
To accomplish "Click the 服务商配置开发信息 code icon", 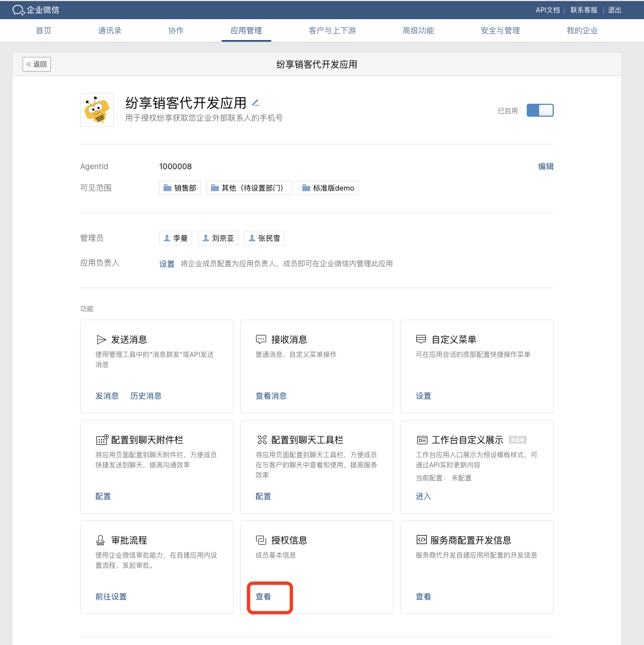I will pos(421,540).
